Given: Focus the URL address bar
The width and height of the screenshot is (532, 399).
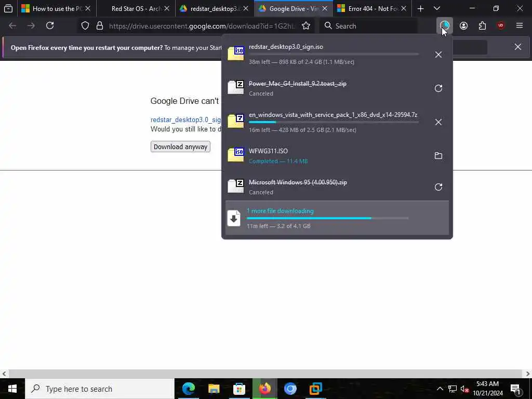Looking at the screenshot, I should 203,26.
